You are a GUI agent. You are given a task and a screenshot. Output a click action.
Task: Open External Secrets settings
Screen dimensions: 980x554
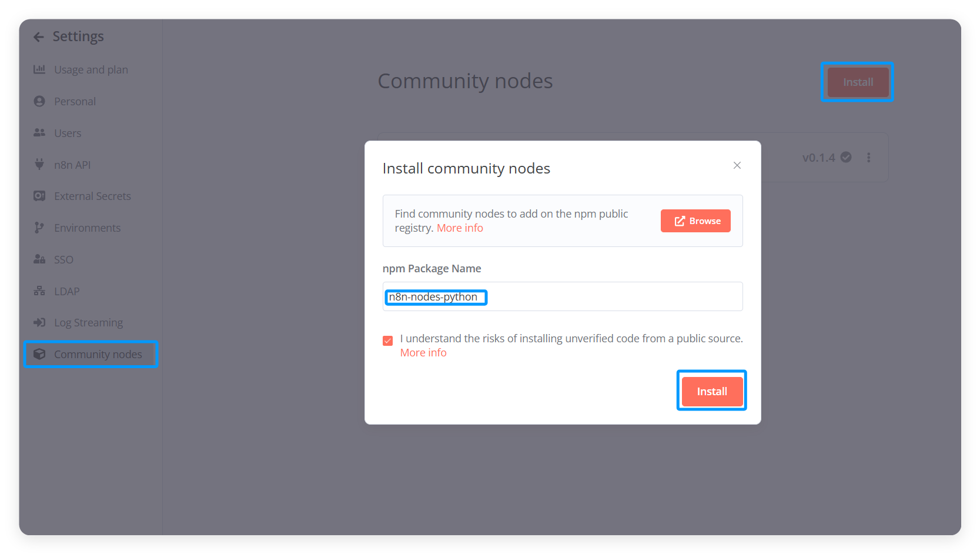(x=92, y=196)
